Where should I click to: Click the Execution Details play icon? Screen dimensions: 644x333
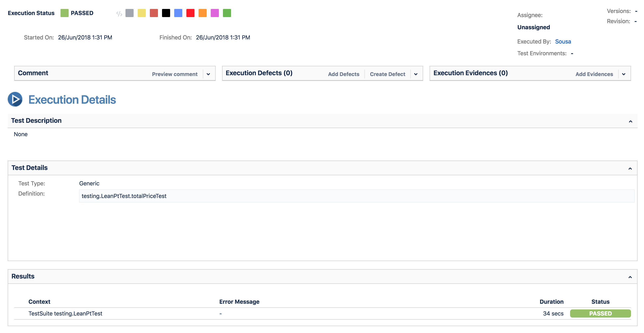15,99
